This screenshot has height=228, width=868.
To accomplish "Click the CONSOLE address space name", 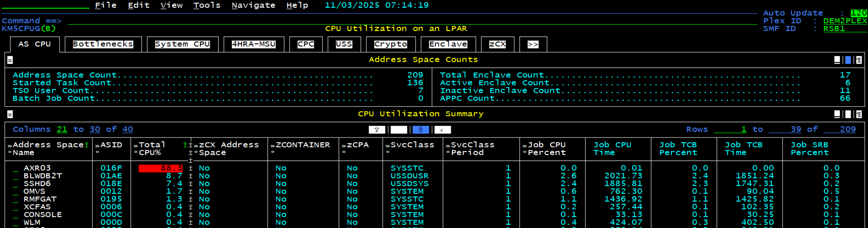I will point(43,215).
